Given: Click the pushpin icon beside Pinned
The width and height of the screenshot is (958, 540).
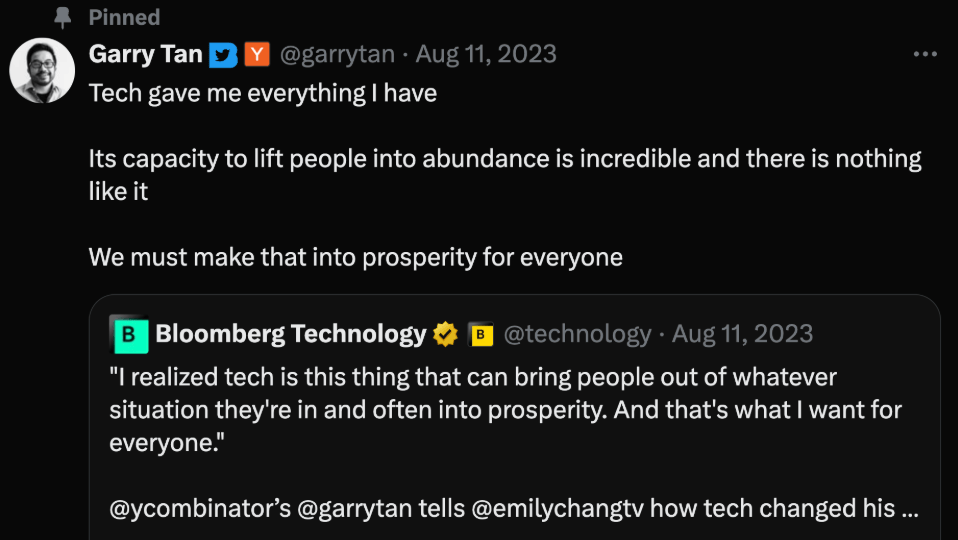Looking at the screenshot, I should tap(62, 18).
